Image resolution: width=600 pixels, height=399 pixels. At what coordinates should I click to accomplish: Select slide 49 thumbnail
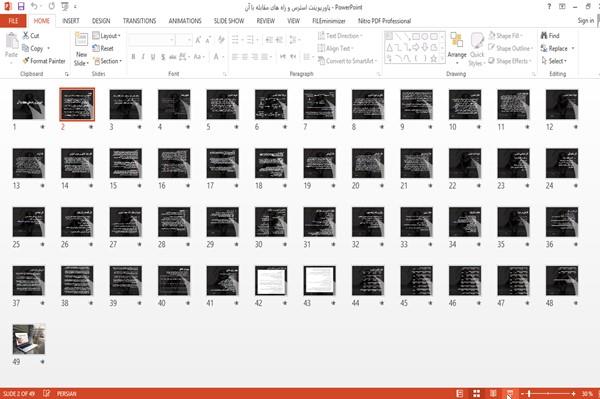click(29, 339)
